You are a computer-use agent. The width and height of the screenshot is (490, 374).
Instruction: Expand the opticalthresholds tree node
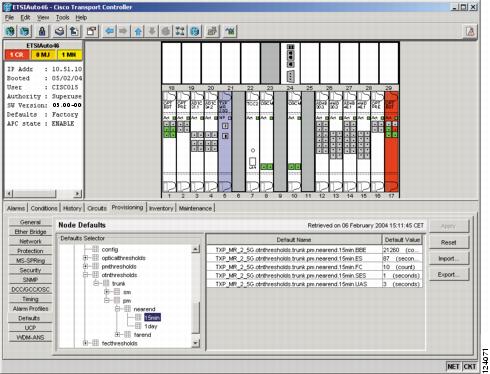(85, 258)
